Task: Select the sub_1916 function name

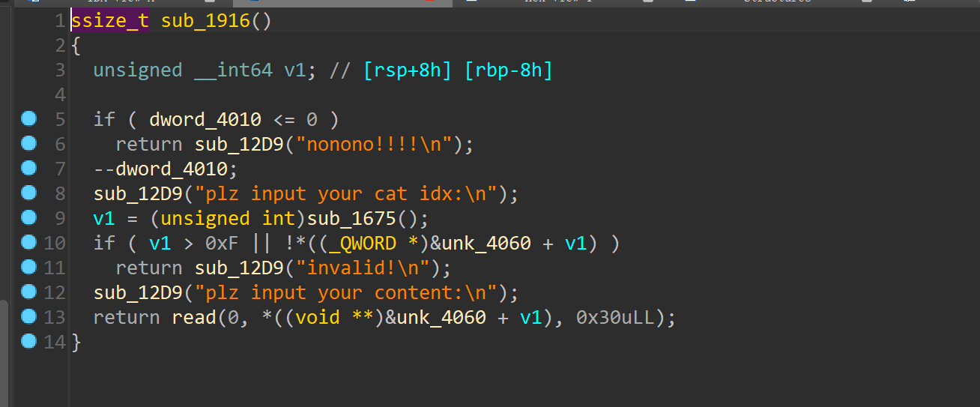Action: 205,21
